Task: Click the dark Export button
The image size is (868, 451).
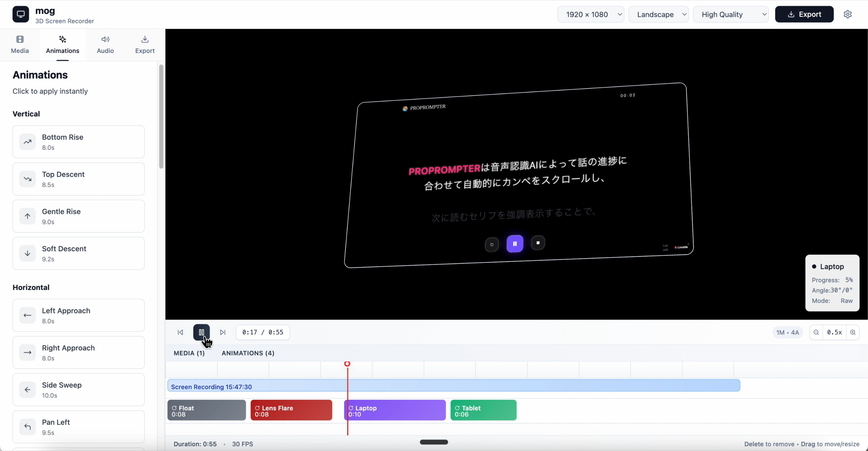Action: 804,14
